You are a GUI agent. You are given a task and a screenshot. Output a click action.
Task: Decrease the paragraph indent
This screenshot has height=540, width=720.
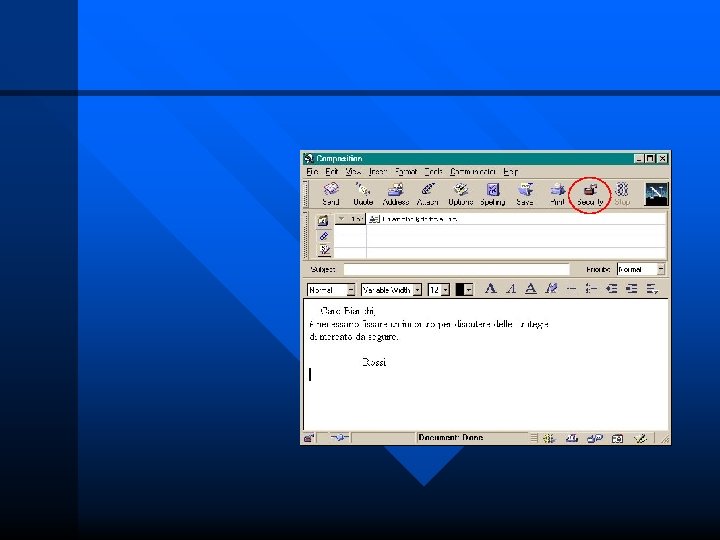coord(611,289)
